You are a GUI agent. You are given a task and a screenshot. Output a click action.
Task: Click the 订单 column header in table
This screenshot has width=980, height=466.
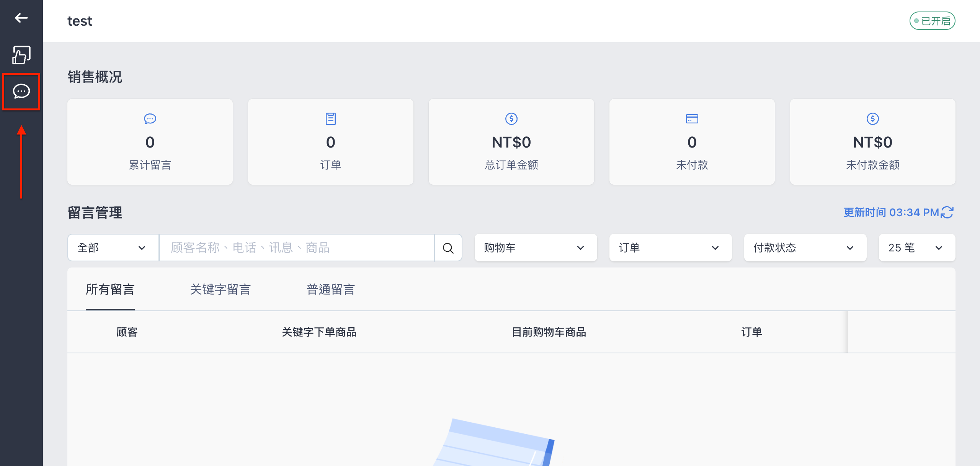click(752, 332)
